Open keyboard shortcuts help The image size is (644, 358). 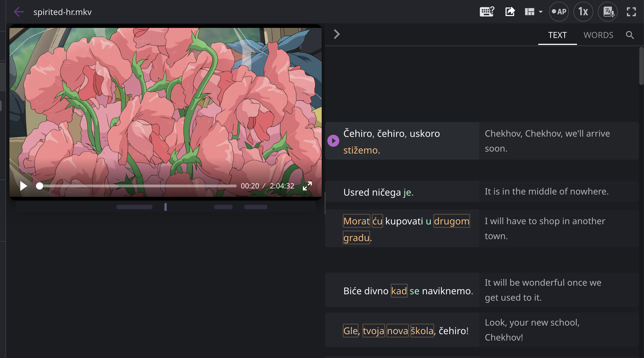pyautogui.click(x=487, y=12)
